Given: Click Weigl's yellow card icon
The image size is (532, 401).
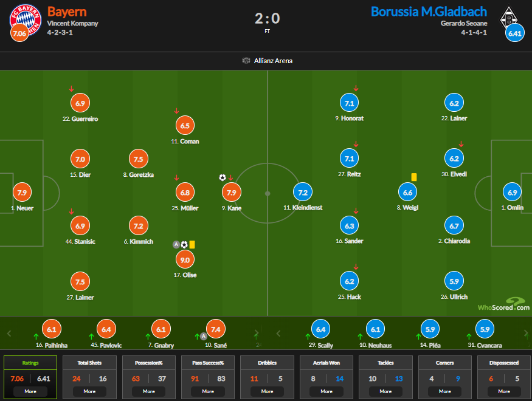Looking at the screenshot, I should tap(414, 177).
